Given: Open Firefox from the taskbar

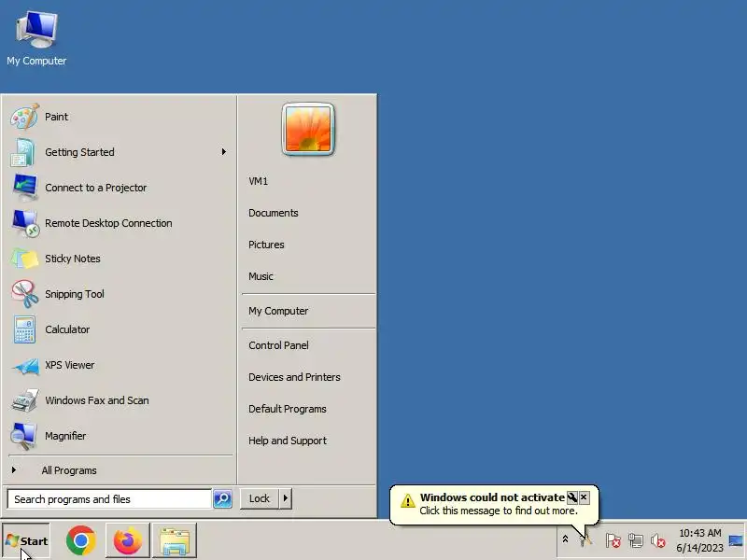Looking at the screenshot, I should point(127,540).
